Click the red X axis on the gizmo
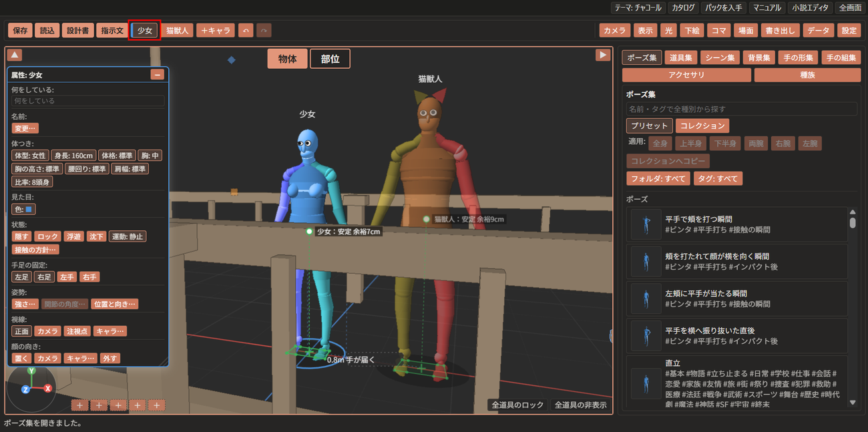The image size is (868, 432). pyautogui.click(x=48, y=388)
